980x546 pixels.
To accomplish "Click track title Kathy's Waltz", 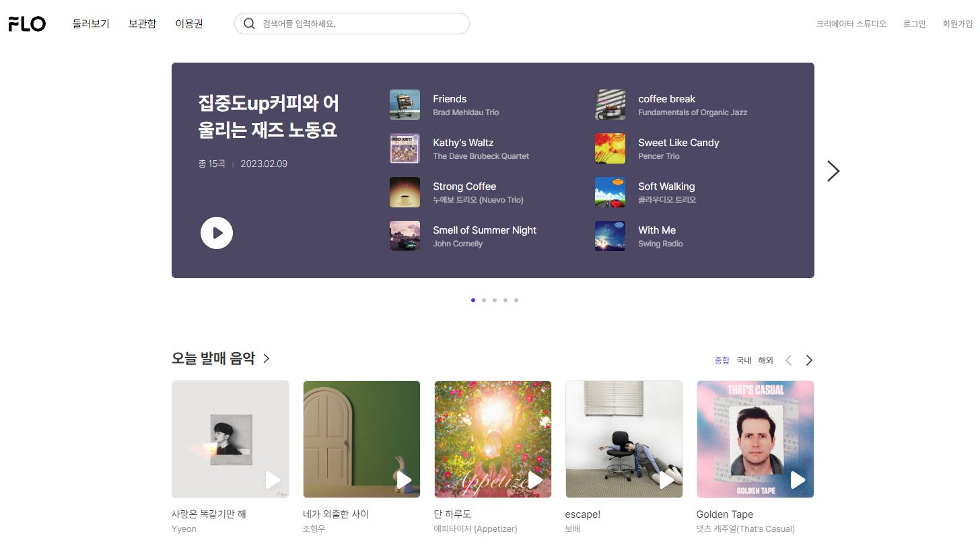I will tap(463, 143).
